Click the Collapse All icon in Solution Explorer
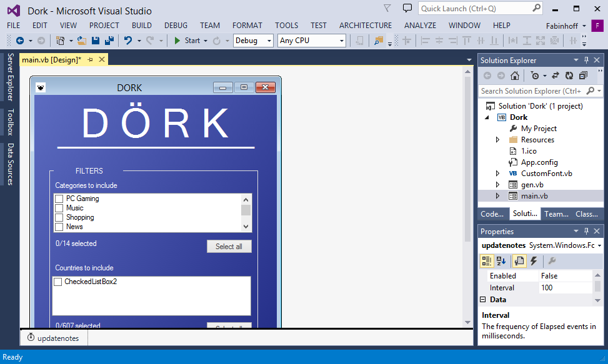This screenshot has height=364, width=608. click(583, 76)
